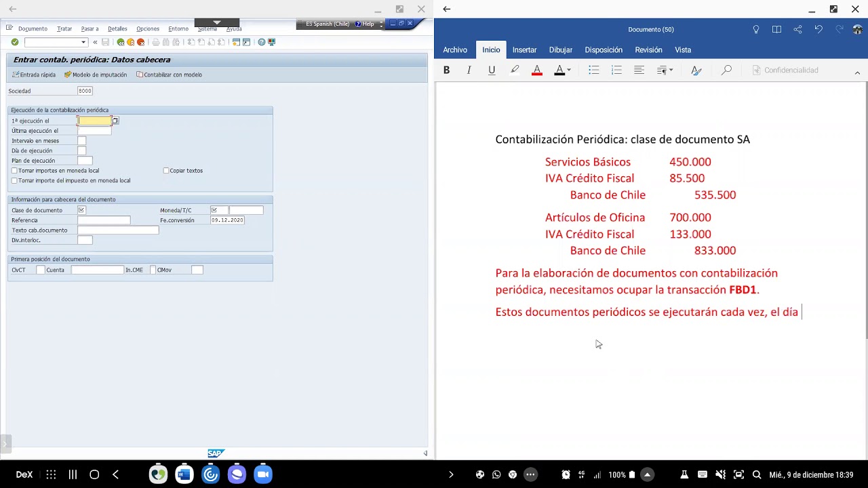Click the green Back arrow icon in SAP
The image size is (868, 488).
click(121, 42)
